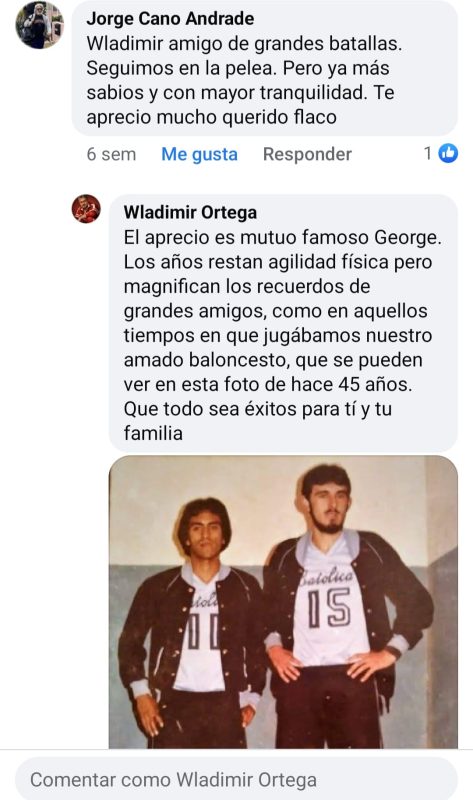Open Wladimir Ortega's small avatar
Viewport: 473px width, 800px height.
point(86,209)
